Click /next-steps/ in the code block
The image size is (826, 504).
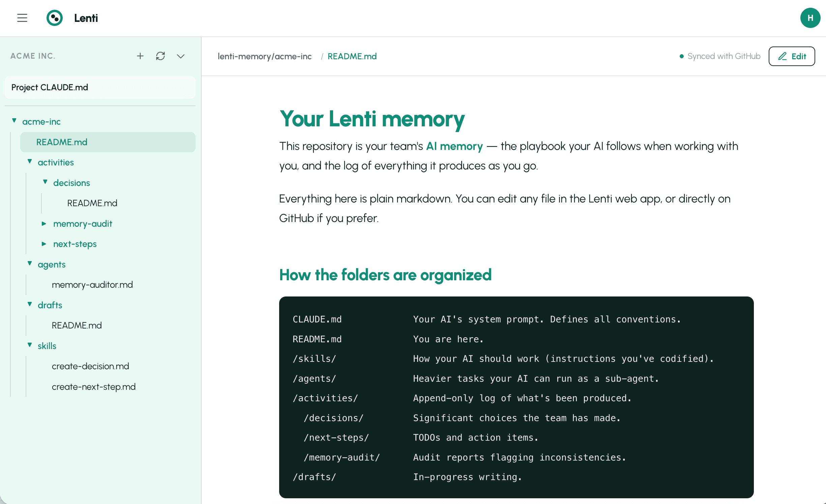click(336, 438)
